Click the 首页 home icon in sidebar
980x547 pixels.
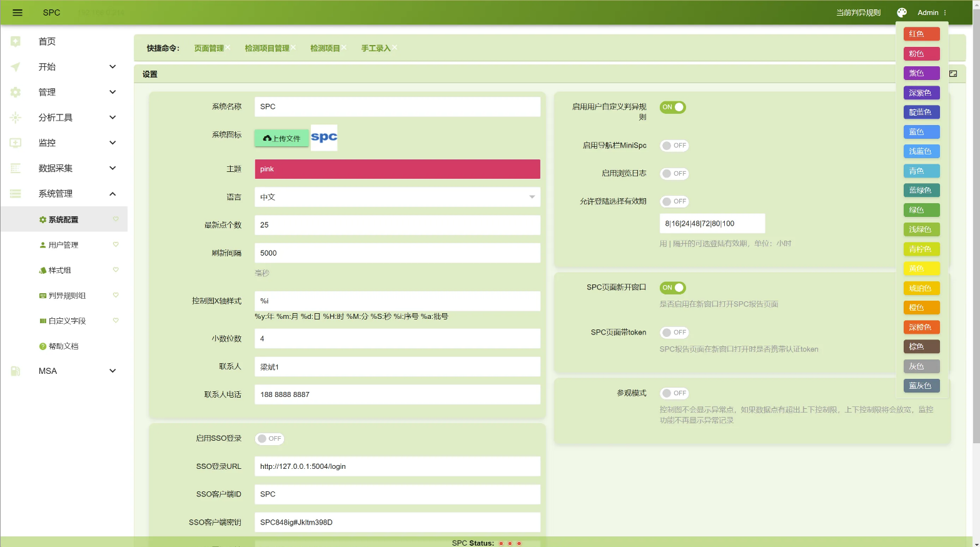coord(16,41)
